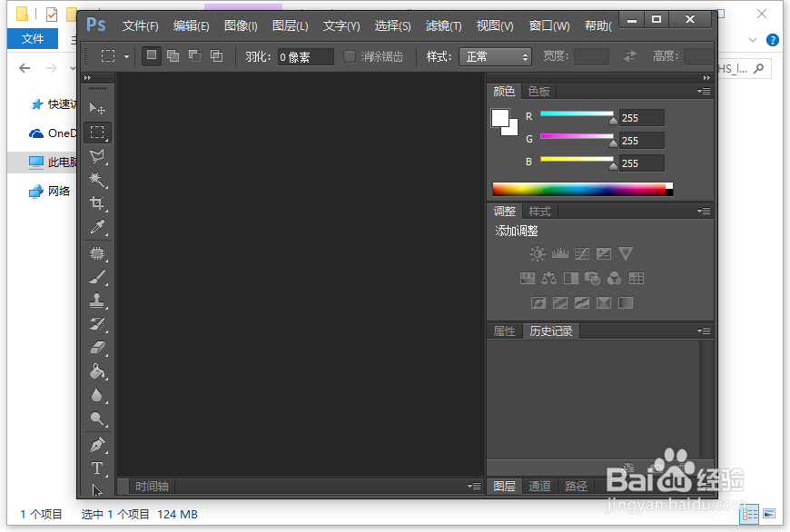Click the foreground color swatch

(499, 118)
